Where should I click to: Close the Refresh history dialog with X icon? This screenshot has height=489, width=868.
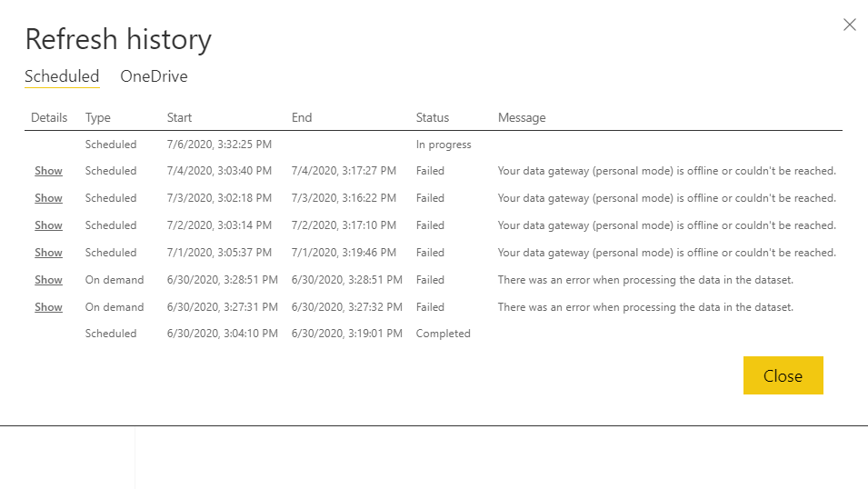tap(849, 25)
